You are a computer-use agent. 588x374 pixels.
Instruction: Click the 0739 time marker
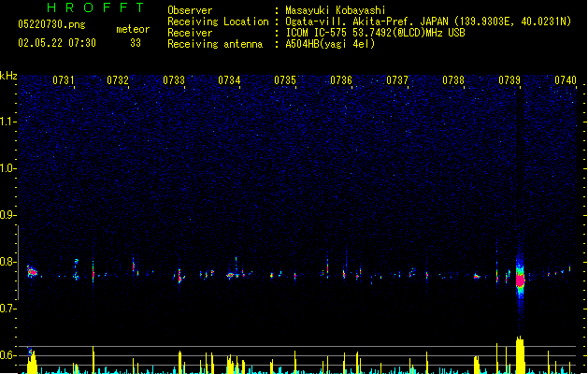[509, 80]
